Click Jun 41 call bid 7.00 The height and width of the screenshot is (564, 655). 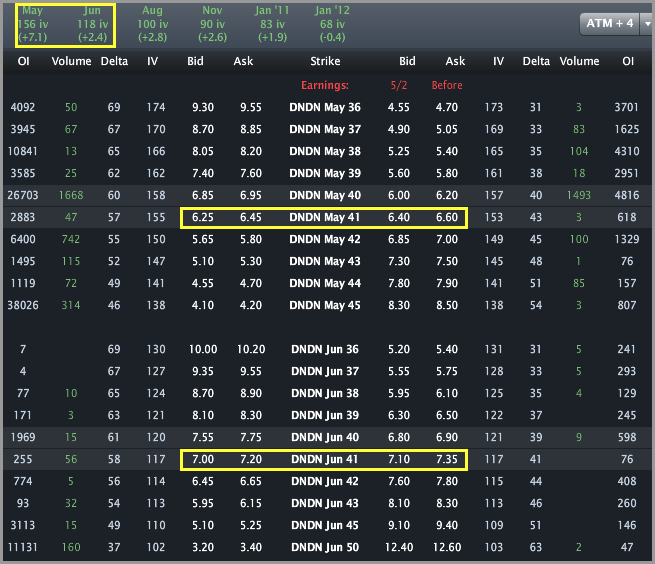pyautogui.click(x=203, y=460)
